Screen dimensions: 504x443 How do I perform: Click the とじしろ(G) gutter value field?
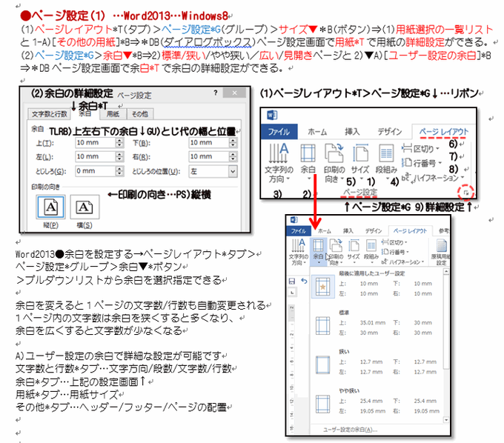(x=95, y=171)
